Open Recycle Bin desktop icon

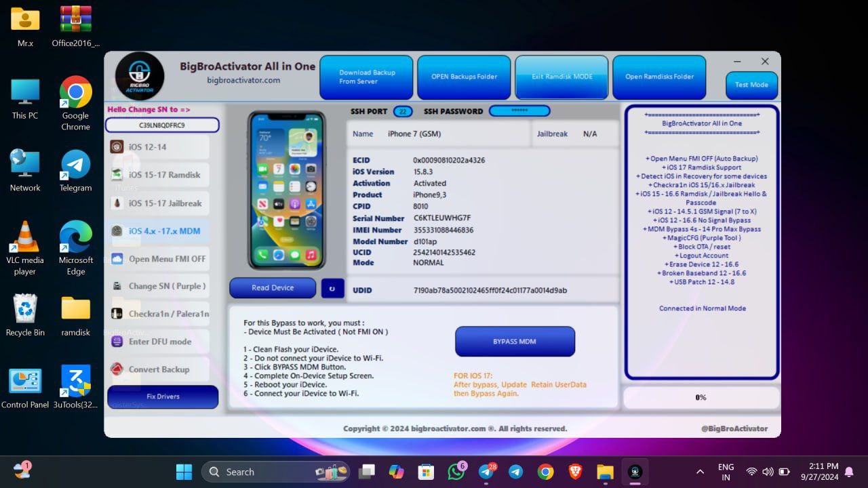tap(25, 315)
